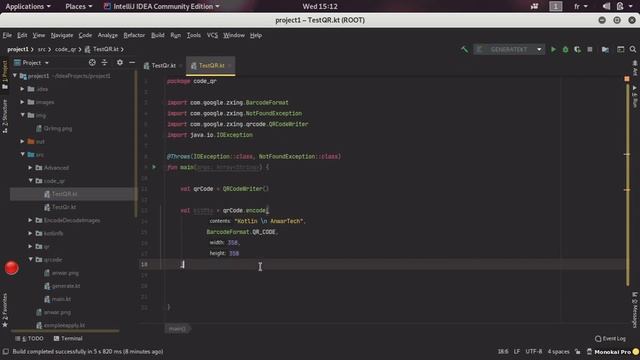Collapse the qrcode package arrow

coord(30,259)
